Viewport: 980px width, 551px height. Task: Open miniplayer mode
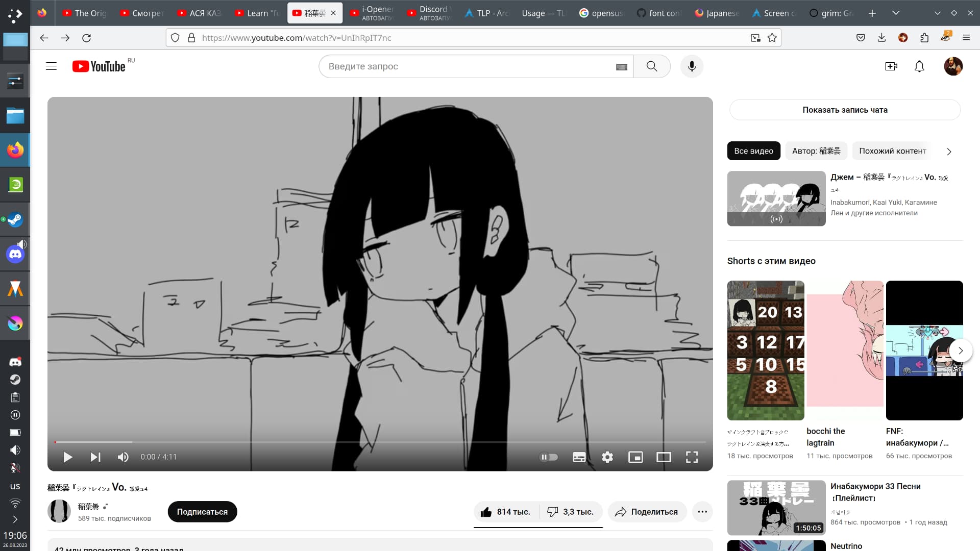click(x=635, y=457)
